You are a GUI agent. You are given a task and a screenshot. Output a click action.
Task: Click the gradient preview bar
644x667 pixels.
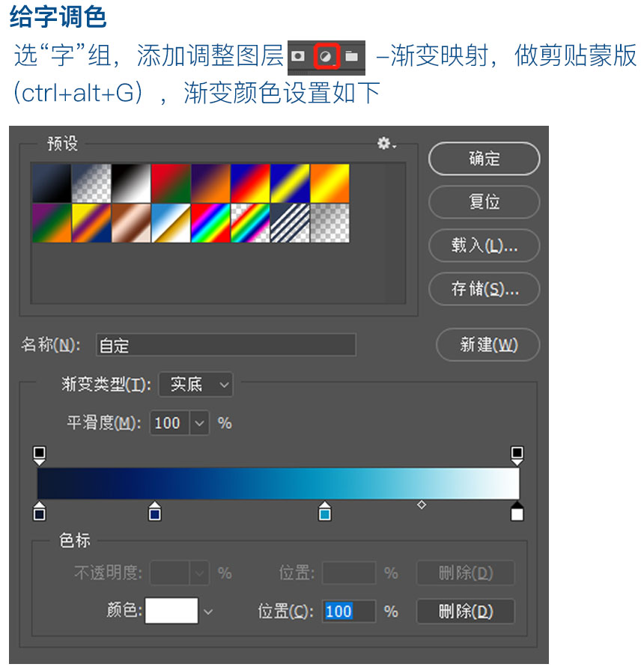(279, 484)
